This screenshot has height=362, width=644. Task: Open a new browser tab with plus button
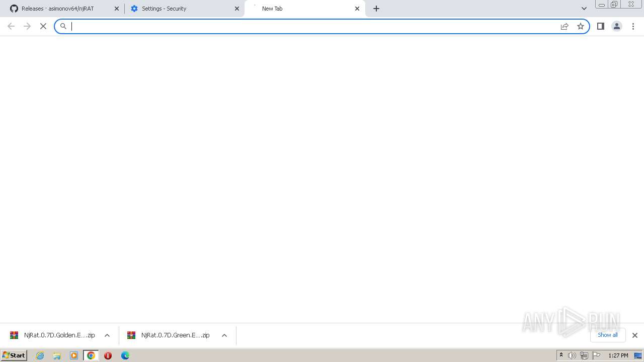376,9
